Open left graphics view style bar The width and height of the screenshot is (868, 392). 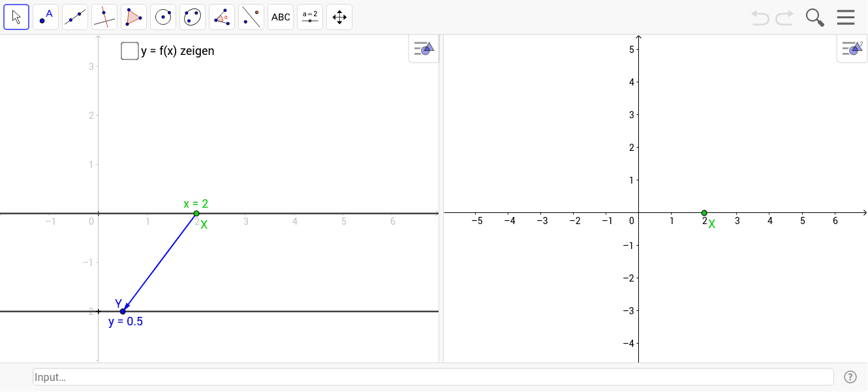pyautogui.click(x=424, y=48)
